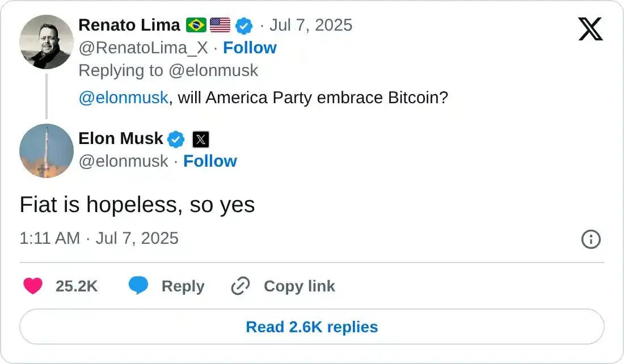624x364 pixels.
Task: Open the Read 2.6K replies button
Action: [311, 327]
